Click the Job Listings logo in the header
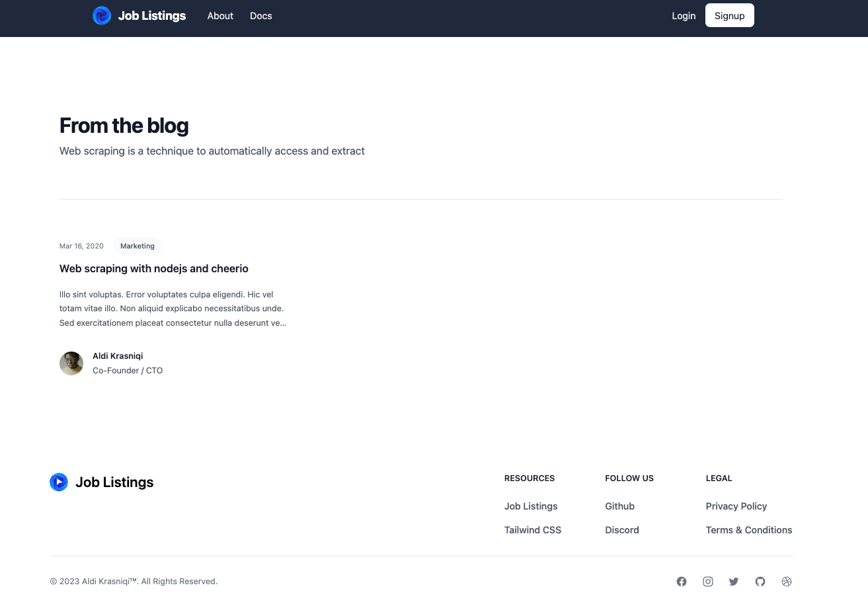 pos(139,15)
